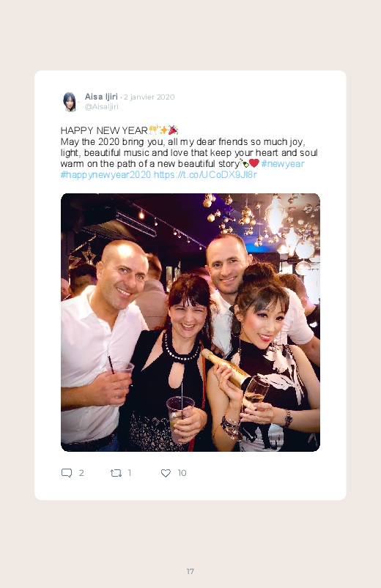The image size is (381, 588).
Task: Click the party popper emoji
Action: click(x=173, y=130)
